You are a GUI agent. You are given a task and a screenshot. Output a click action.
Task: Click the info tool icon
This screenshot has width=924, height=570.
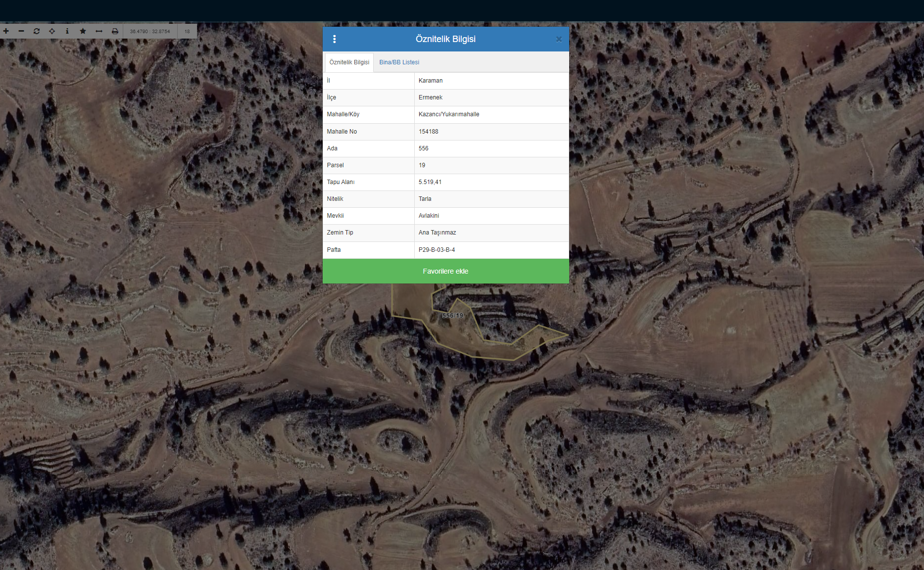click(x=67, y=31)
